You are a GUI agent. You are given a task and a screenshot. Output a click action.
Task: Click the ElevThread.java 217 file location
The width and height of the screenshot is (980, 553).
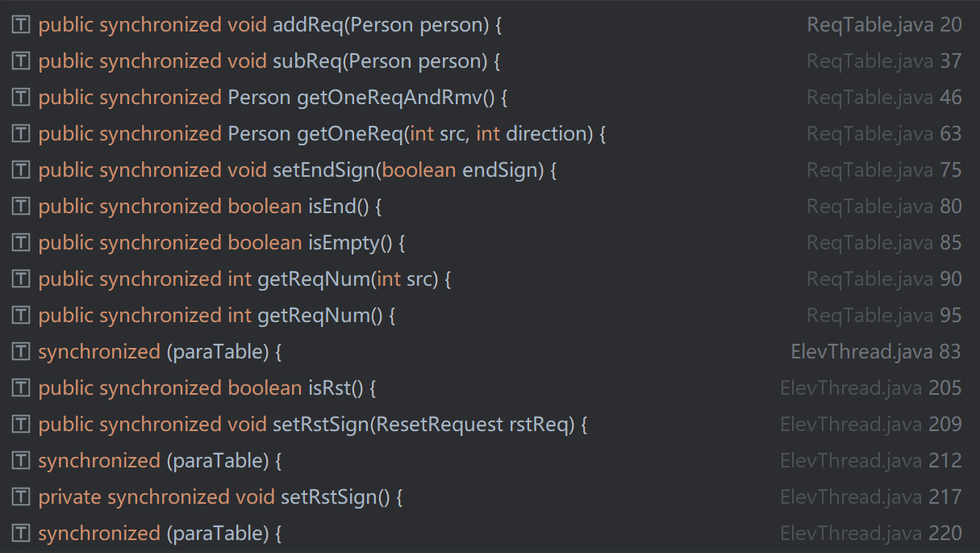tap(871, 497)
